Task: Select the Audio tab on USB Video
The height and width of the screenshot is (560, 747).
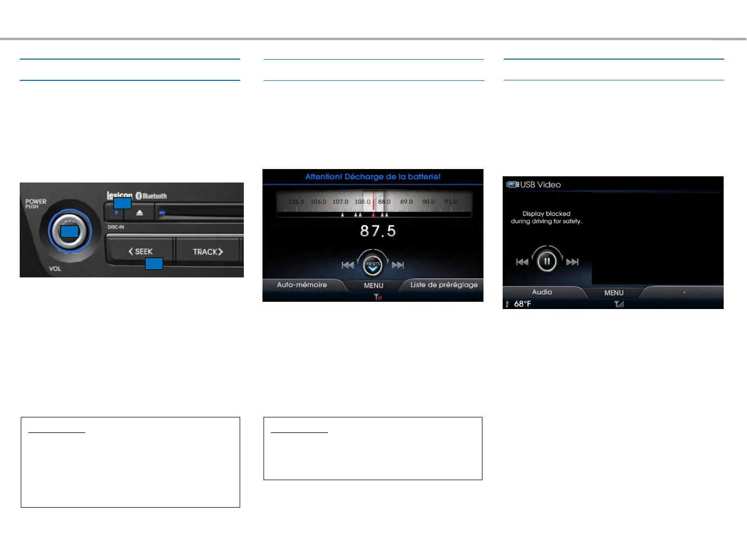Action: coord(542,292)
